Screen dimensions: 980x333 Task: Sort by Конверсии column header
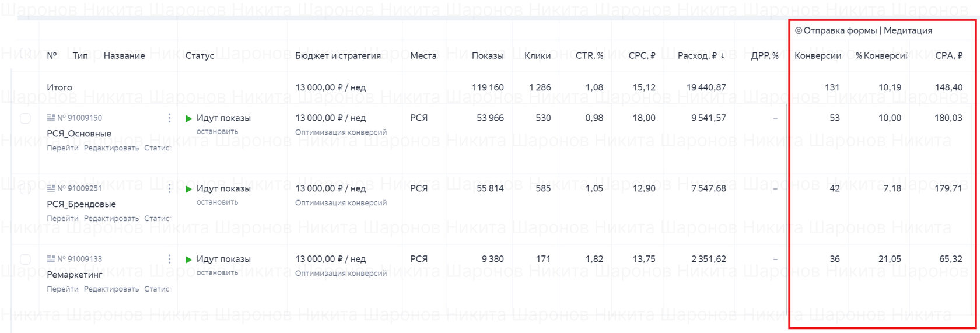817,56
